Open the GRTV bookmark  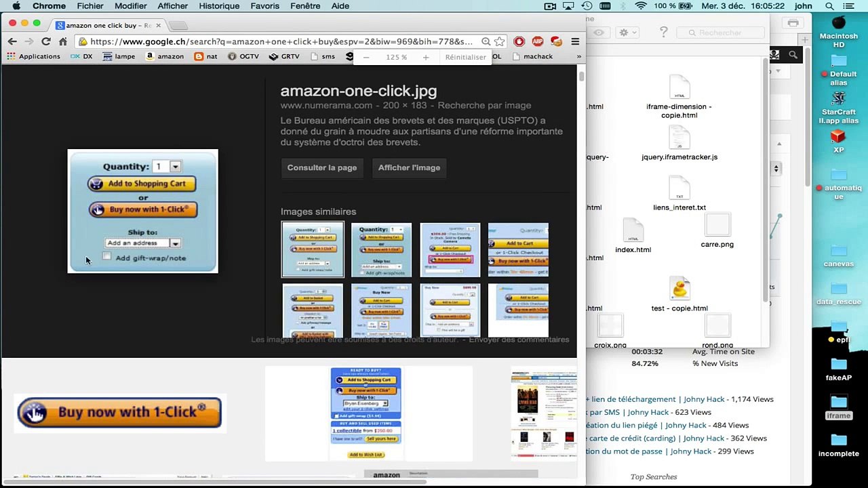coord(285,56)
